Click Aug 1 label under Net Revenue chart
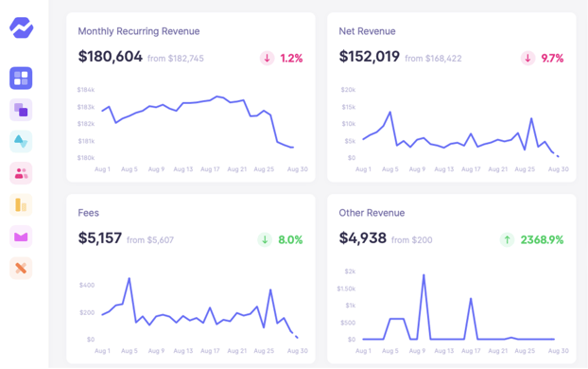This screenshot has height=369, width=588. [x=363, y=169]
